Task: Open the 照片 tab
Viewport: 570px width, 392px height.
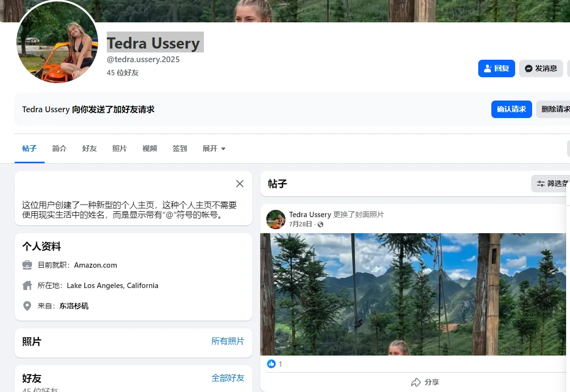Action: (119, 149)
